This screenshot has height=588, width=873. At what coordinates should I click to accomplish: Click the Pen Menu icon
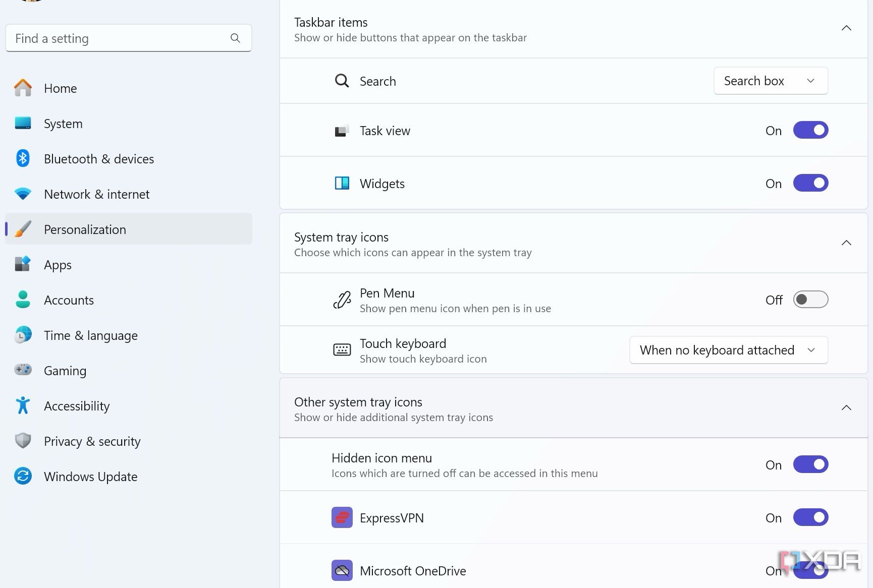click(342, 300)
